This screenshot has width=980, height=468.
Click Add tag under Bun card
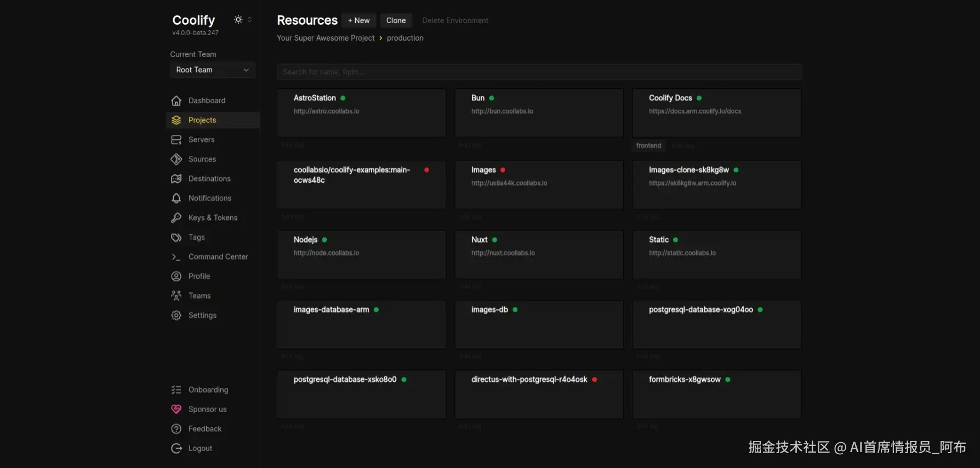click(470, 145)
